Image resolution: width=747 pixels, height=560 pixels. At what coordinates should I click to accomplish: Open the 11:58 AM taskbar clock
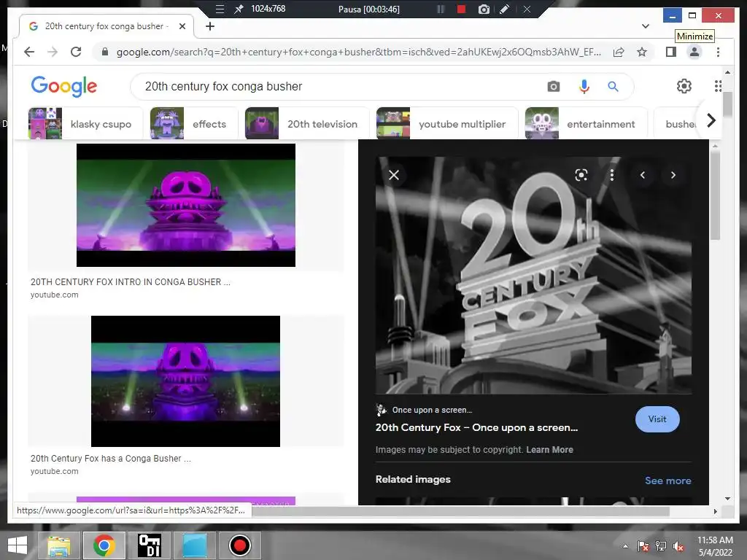715,546
